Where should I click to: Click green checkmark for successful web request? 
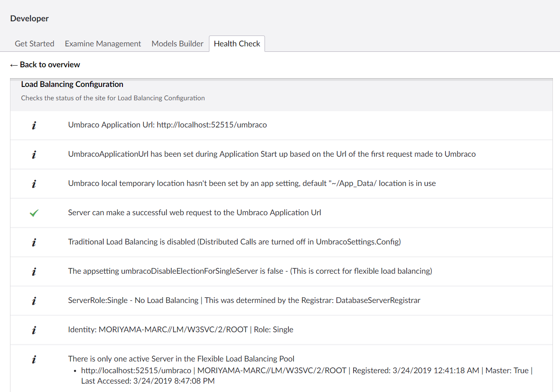coord(34,213)
